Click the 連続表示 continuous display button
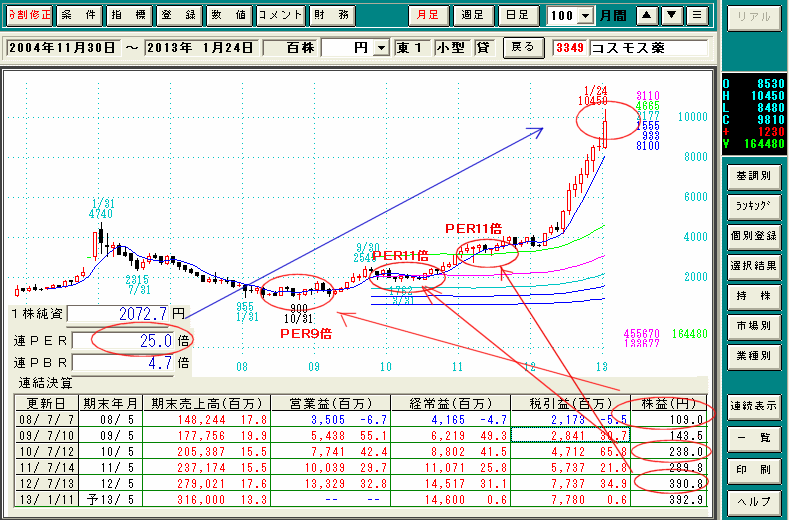This screenshot has width=789, height=520. click(753, 406)
